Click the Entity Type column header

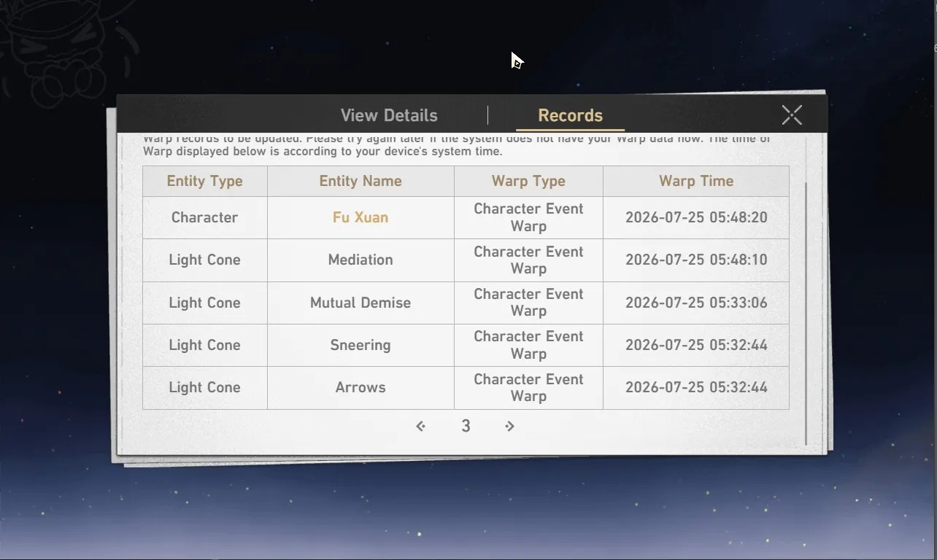(x=205, y=181)
